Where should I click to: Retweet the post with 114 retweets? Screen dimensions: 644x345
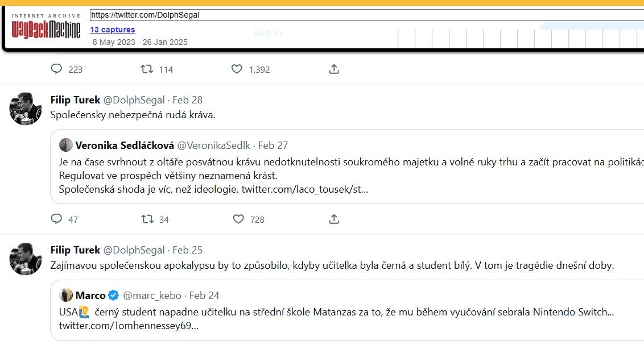[147, 69]
